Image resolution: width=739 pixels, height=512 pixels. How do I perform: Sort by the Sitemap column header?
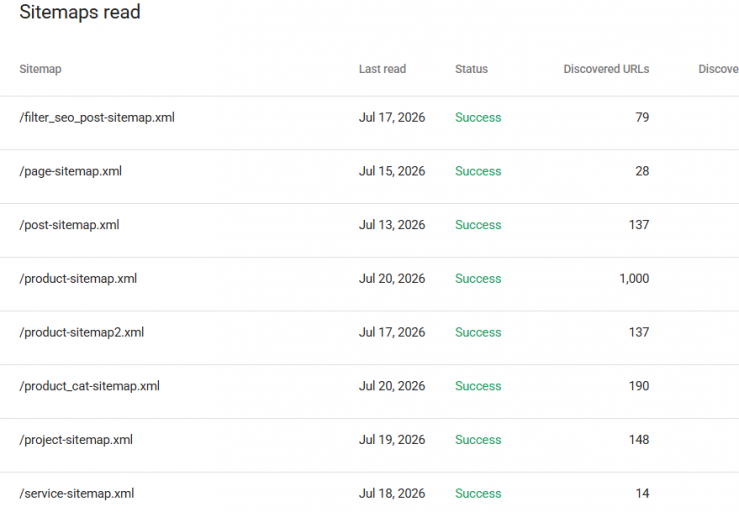(40, 69)
